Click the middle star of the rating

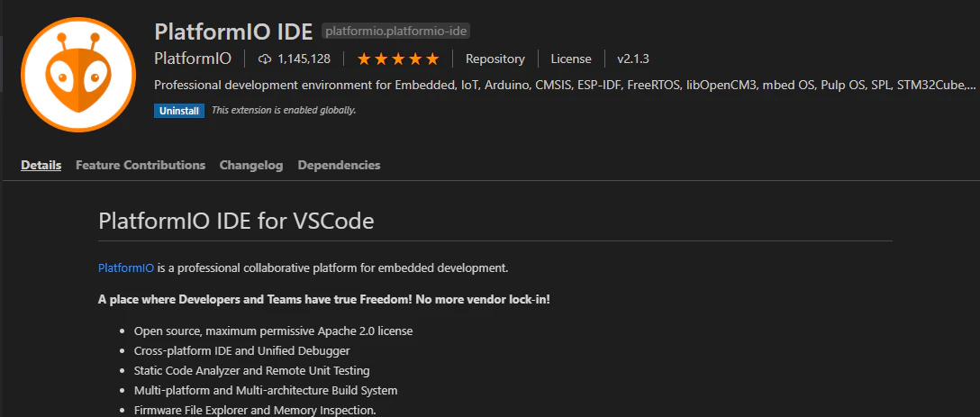(398, 59)
